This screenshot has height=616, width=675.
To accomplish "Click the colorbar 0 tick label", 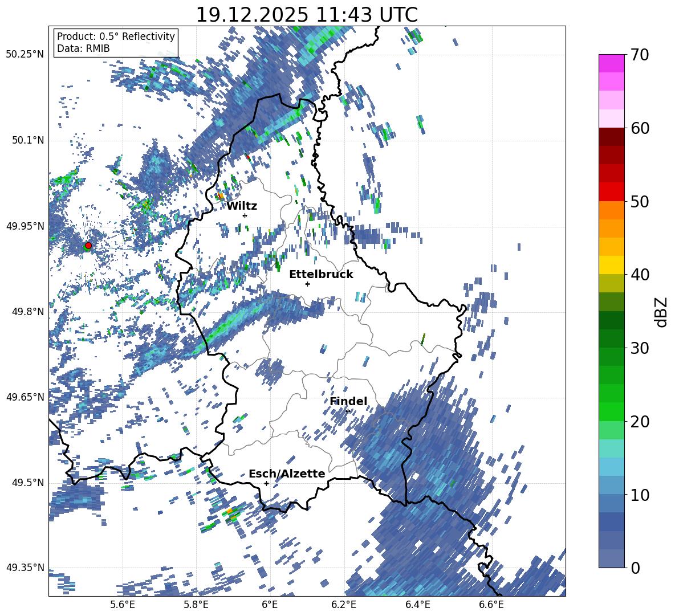I will pyautogui.click(x=636, y=568).
